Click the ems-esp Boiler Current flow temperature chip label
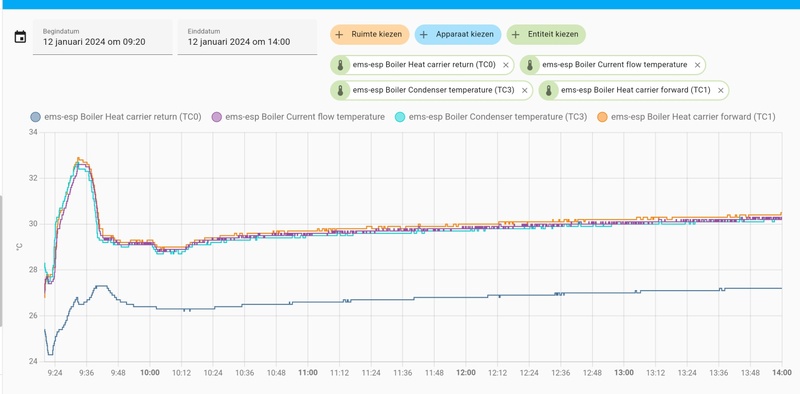800x394 pixels. point(615,65)
